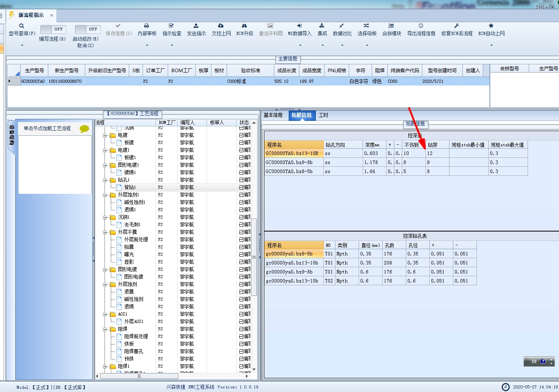Click the 集成 download icon
559x392 pixels.
(322, 26)
